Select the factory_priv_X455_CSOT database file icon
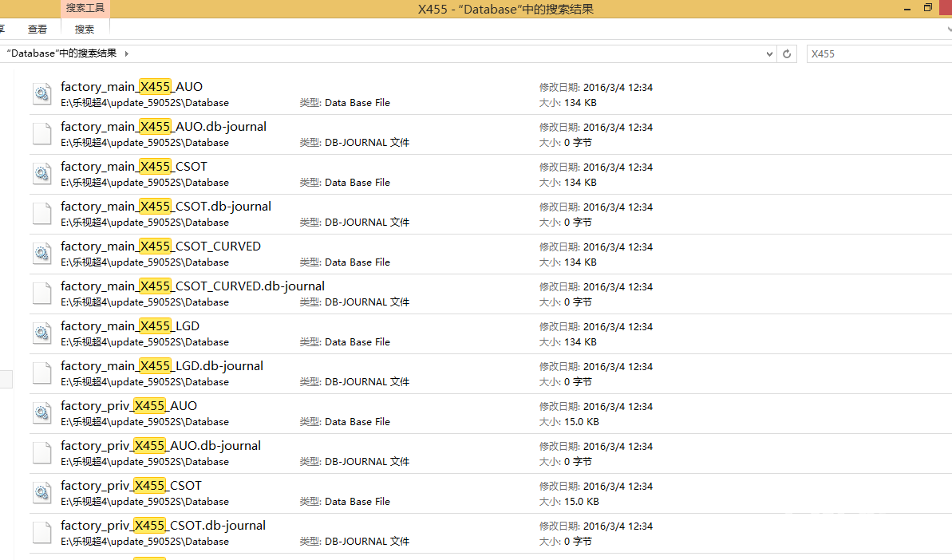The width and height of the screenshot is (952, 560). click(x=41, y=493)
